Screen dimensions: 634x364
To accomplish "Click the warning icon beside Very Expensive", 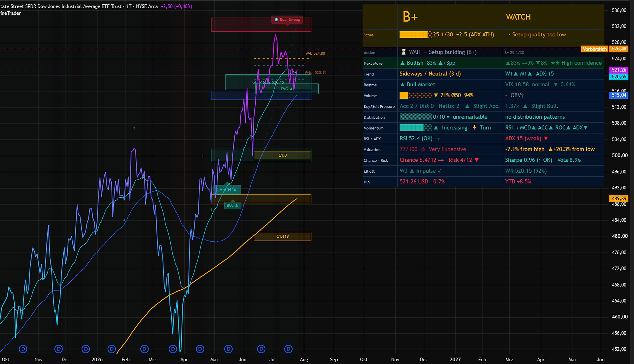I will click(x=423, y=149).
